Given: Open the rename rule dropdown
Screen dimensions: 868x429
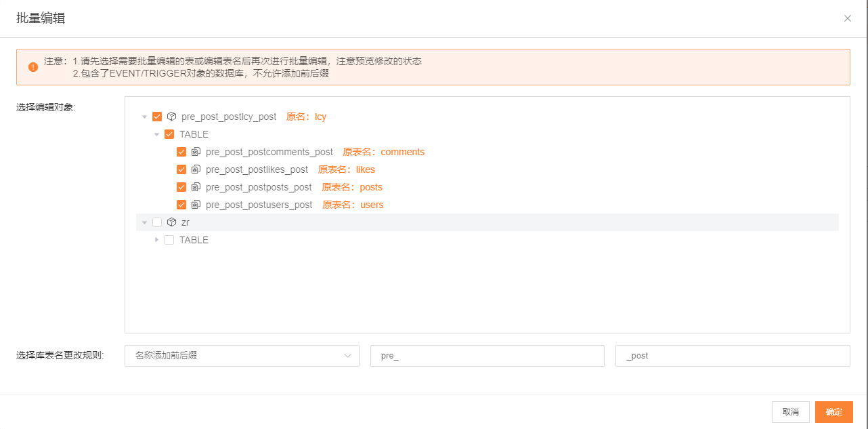Looking at the screenshot, I should tap(242, 356).
